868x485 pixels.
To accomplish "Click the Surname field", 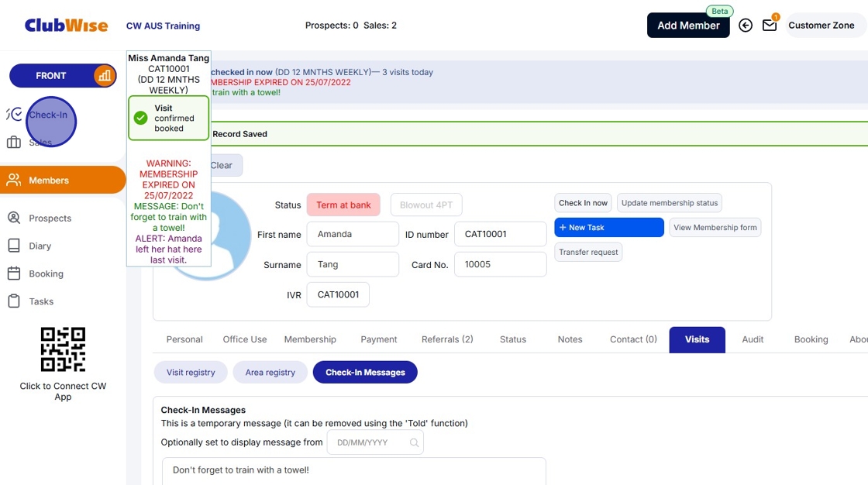I will [353, 264].
